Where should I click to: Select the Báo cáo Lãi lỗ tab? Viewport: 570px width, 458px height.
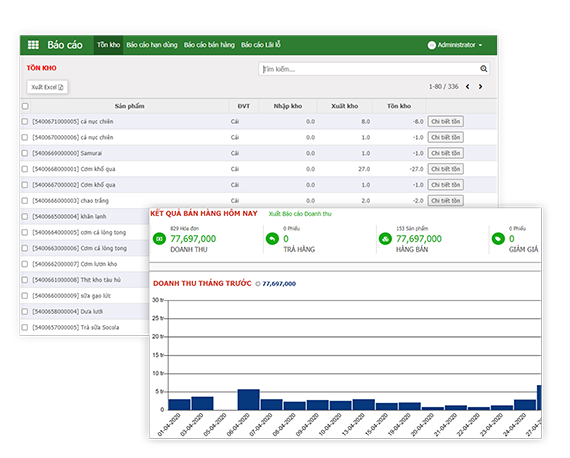pos(261,45)
